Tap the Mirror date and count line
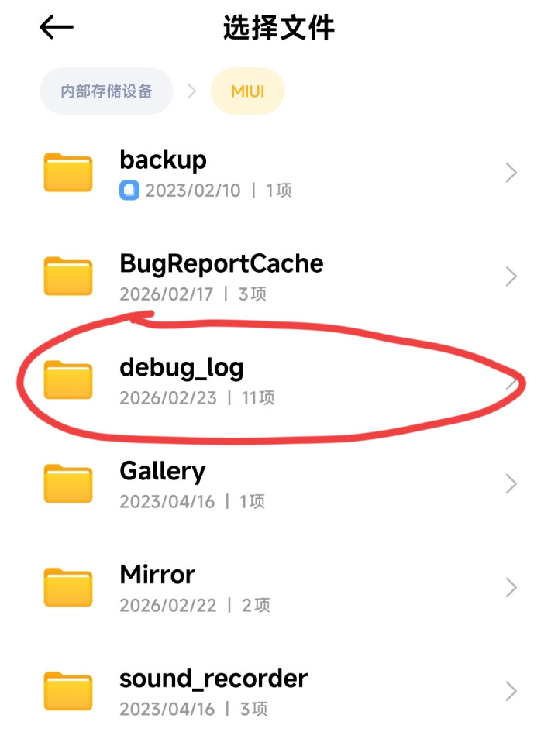This screenshot has width=558, height=756. [195, 605]
